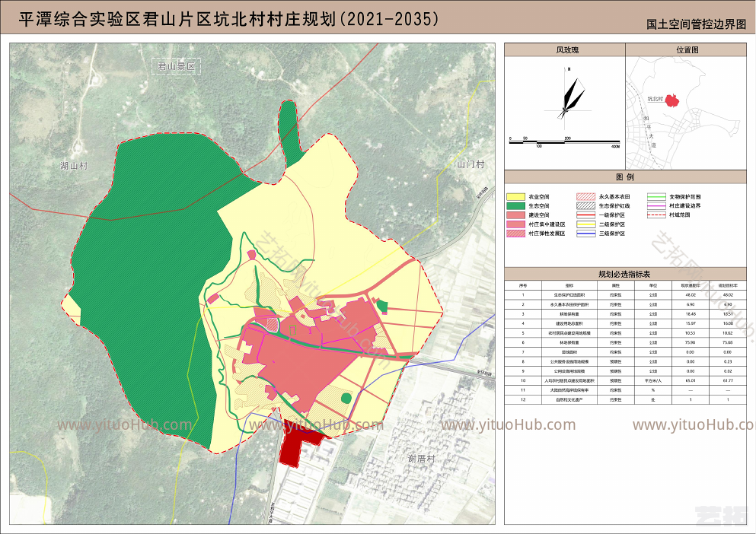This screenshot has height=534, width=756.
Task: Select the magenta line 村庄建设边界 legend swatch
Action: tap(656, 206)
